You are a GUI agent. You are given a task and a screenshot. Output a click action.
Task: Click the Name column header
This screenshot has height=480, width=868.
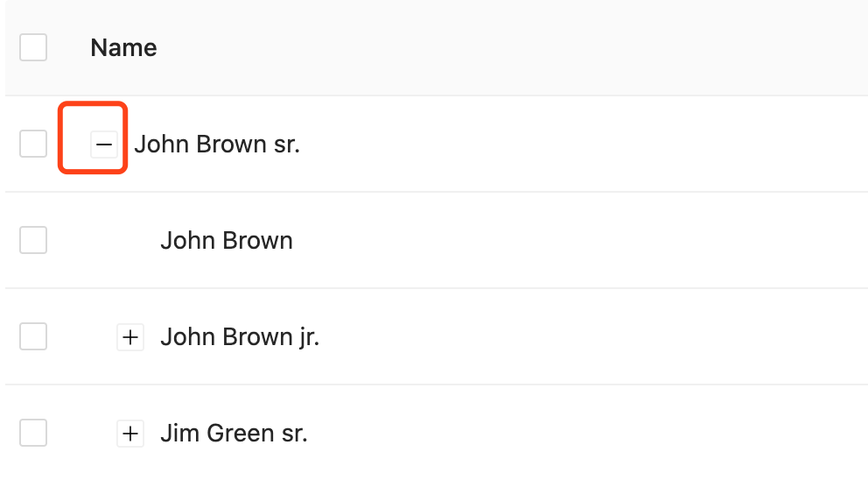[123, 47]
